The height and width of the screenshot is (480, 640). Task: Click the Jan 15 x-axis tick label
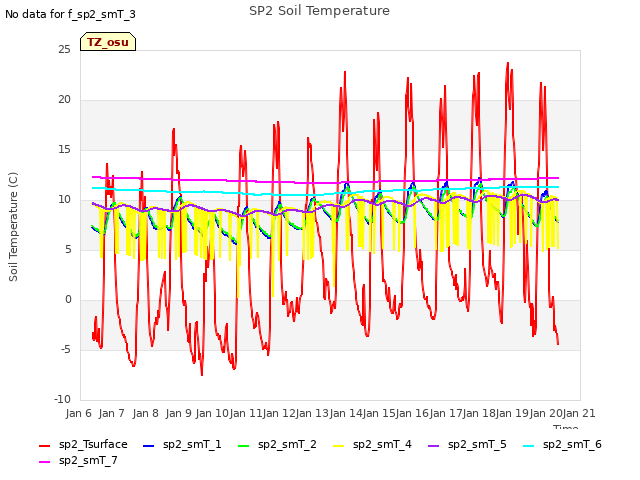[379, 413]
